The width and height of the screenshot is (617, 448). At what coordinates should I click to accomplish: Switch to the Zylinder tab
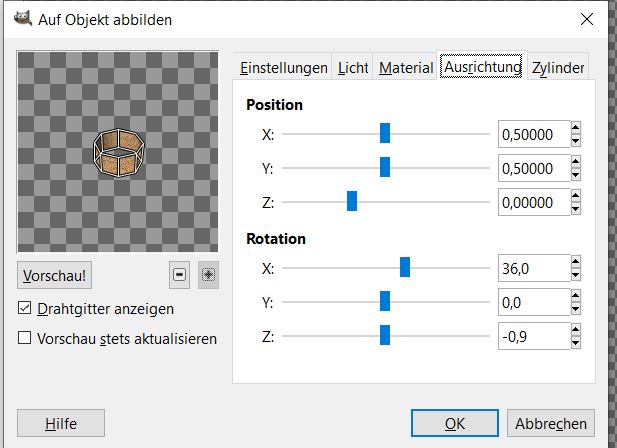coord(558,68)
